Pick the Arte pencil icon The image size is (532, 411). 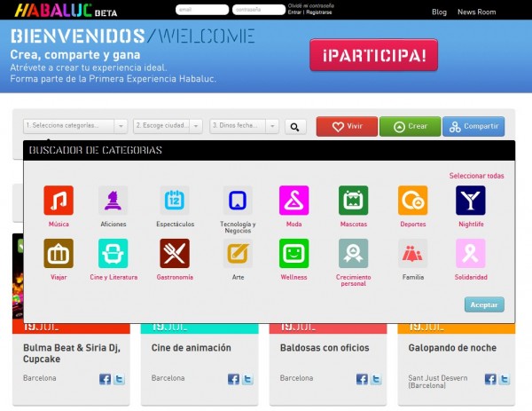238,253
